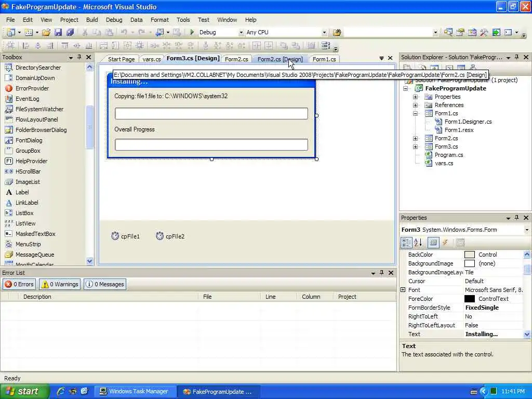Viewport: 532px width, 399px height.
Task: Collapse the Form1.cs node
Action: coord(415,113)
